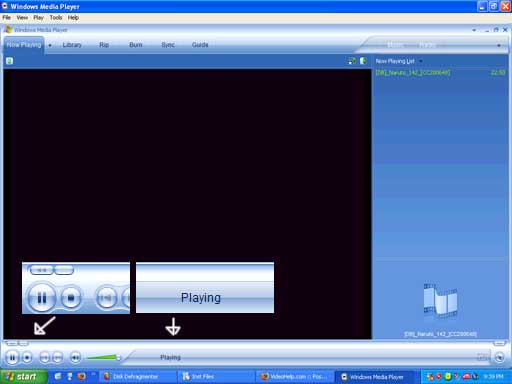This screenshot has height=384, width=512.
Task: Switch to the Library tab
Action: [72, 45]
